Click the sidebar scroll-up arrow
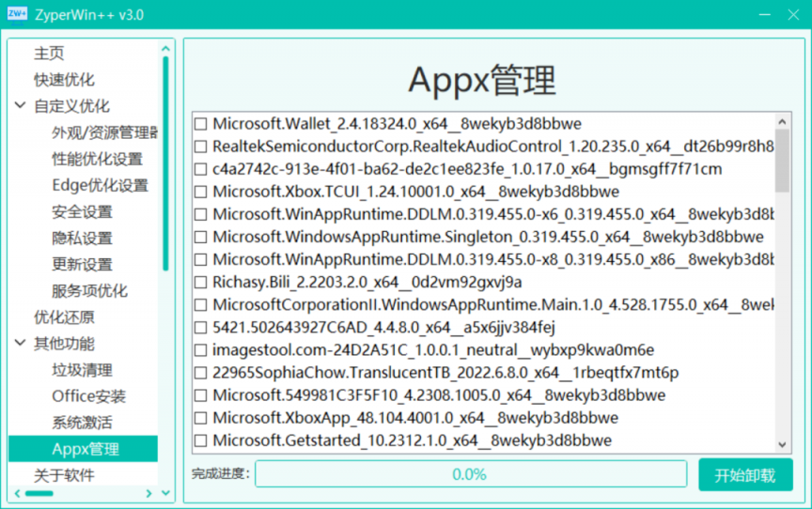 [166, 49]
